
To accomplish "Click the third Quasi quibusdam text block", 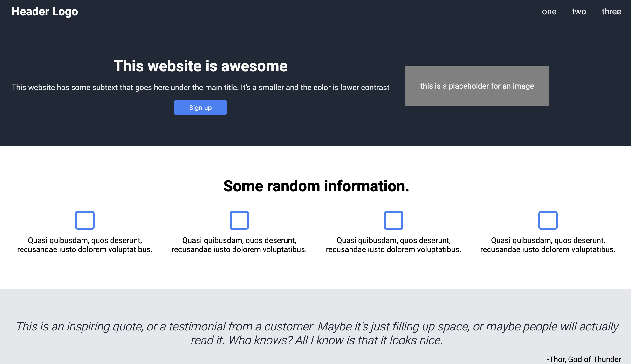I will (394, 244).
